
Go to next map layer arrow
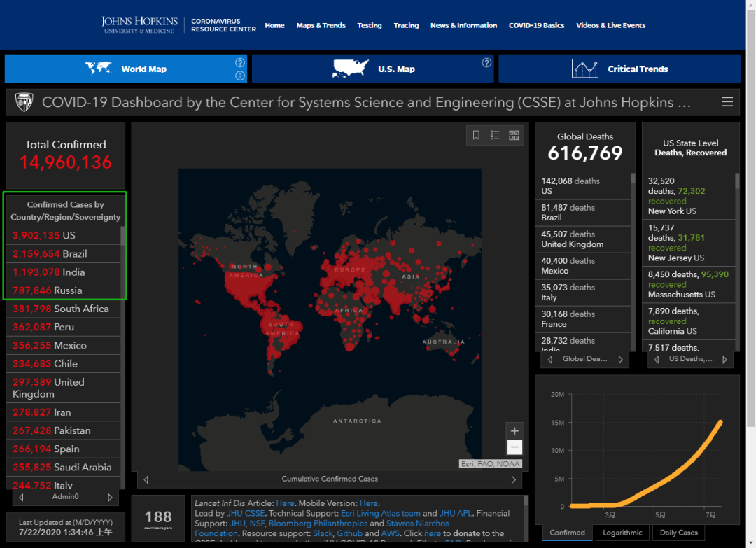coord(514,479)
